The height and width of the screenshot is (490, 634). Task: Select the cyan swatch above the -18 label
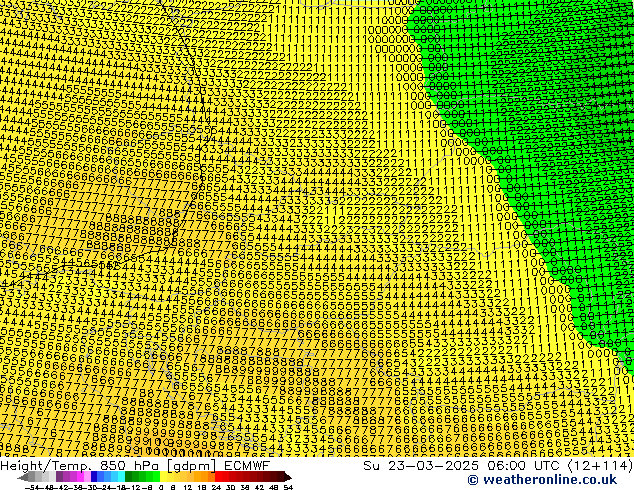pyautogui.click(x=121, y=477)
